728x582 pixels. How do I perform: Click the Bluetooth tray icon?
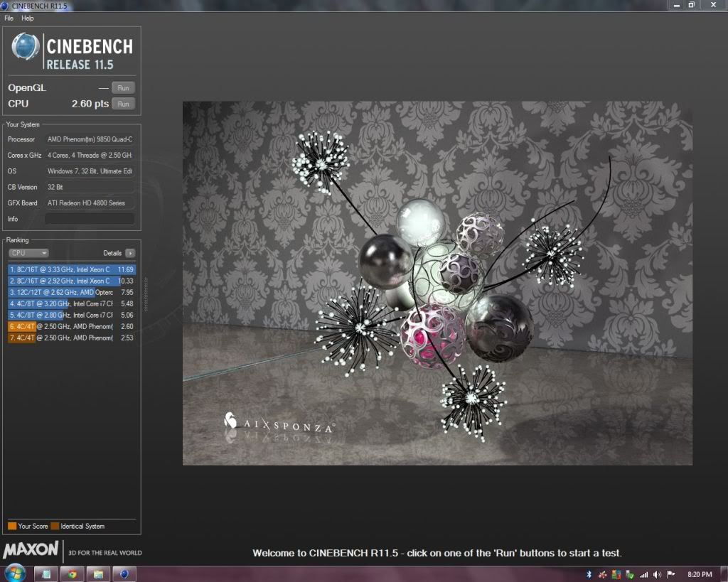pyautogui.click(x=589, y=575)
